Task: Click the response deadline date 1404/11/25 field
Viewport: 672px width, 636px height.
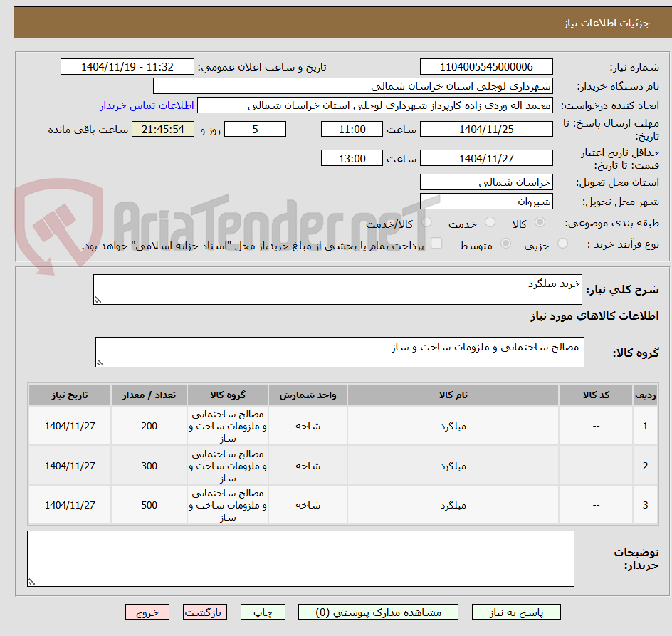Action: point(486,129)
